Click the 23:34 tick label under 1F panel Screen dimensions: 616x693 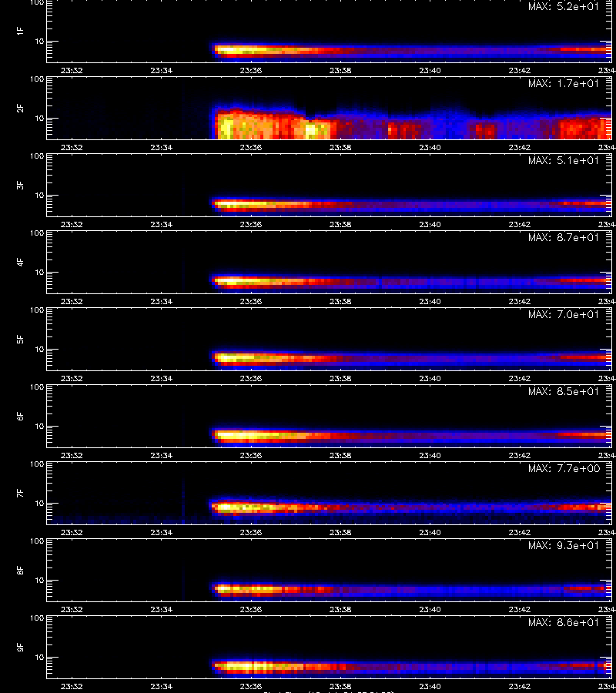click(161, 70)
